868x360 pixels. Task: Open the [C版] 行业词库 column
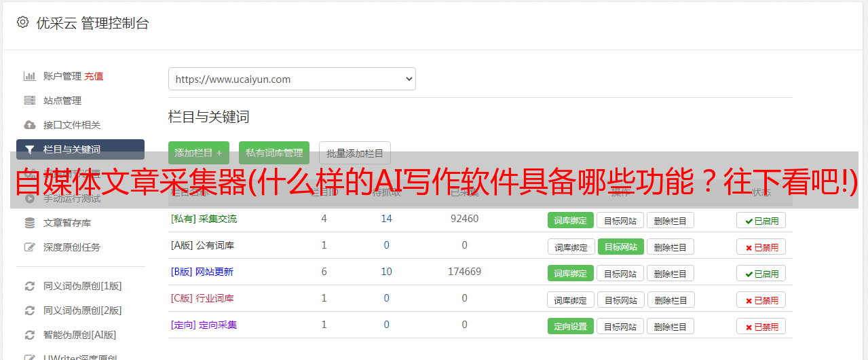pos(202,298)
